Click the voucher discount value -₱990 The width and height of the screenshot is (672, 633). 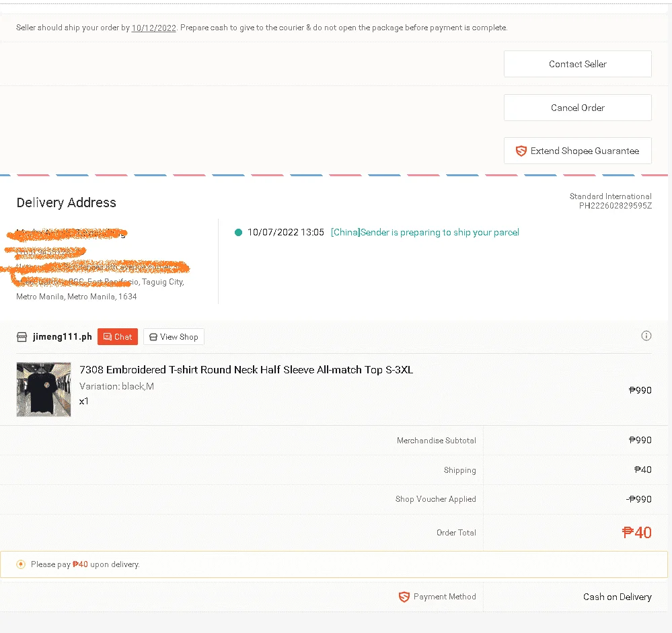tap(638, 499)
